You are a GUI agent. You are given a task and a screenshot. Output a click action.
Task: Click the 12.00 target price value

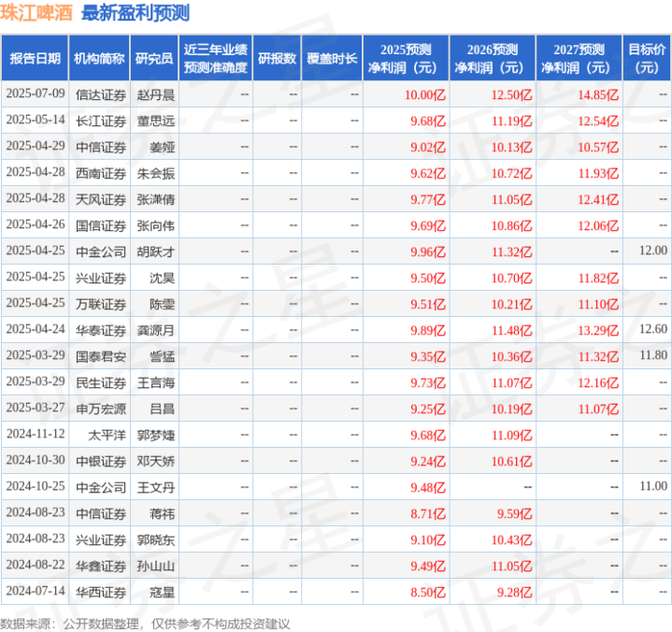[653, 251]
